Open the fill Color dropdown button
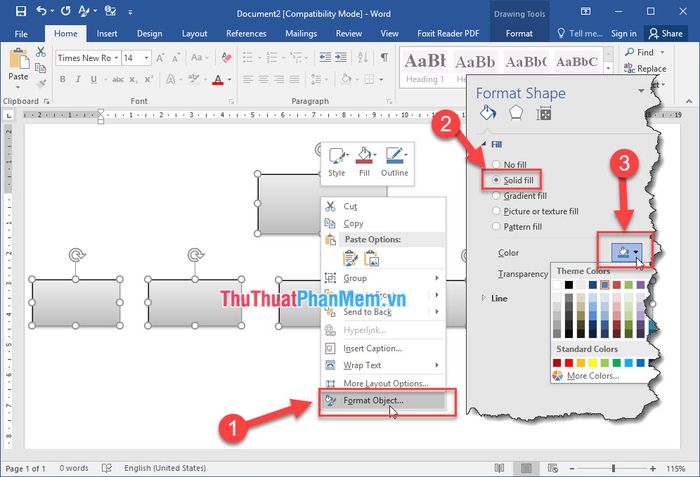This screenshot has height=477, width=700. pos(625,252)
